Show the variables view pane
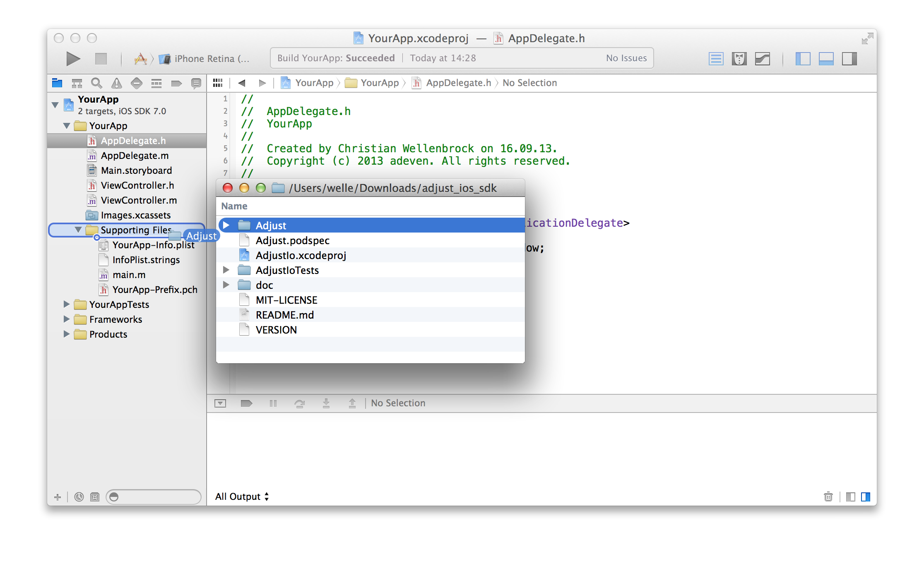The width and height of the screenshot is (924, 571). [851, 497]
